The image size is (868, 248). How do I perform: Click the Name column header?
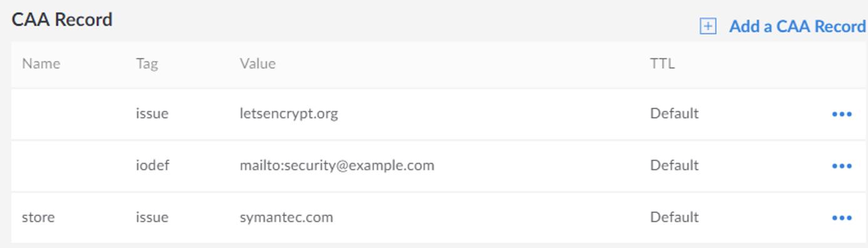41,64
